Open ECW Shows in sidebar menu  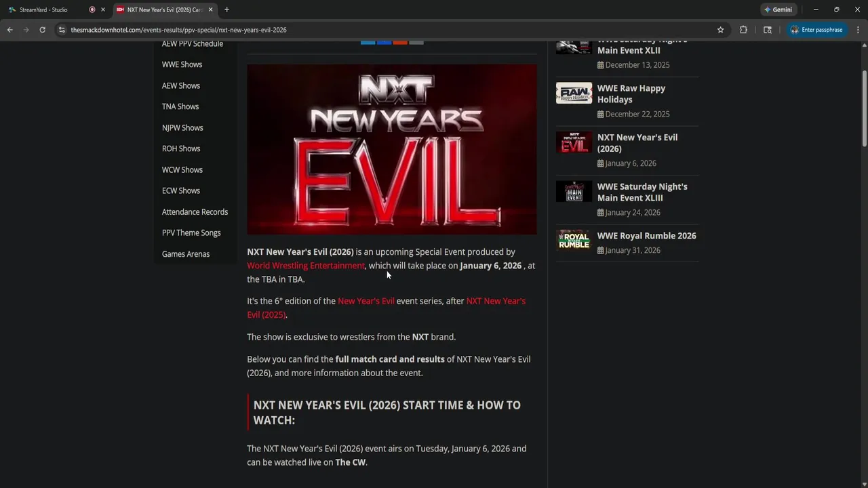181,190
